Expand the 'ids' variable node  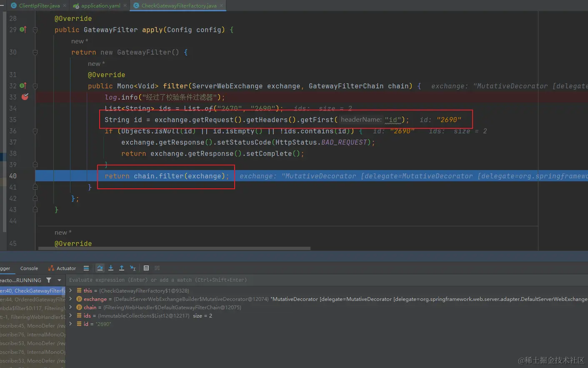70,315
